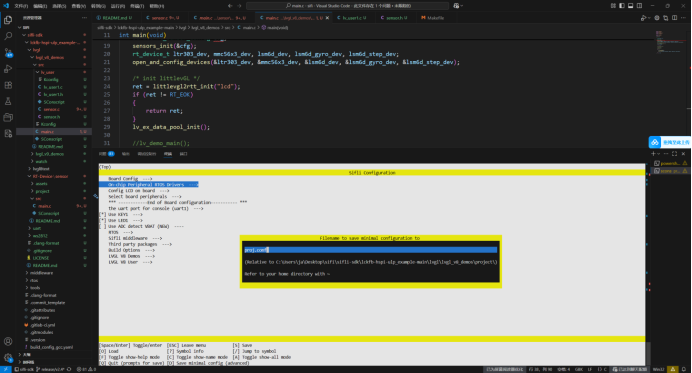The image size is (692, 373).
Task: Open build_config_gcc.yaml in file tree
Action: (x=51, y=347)
